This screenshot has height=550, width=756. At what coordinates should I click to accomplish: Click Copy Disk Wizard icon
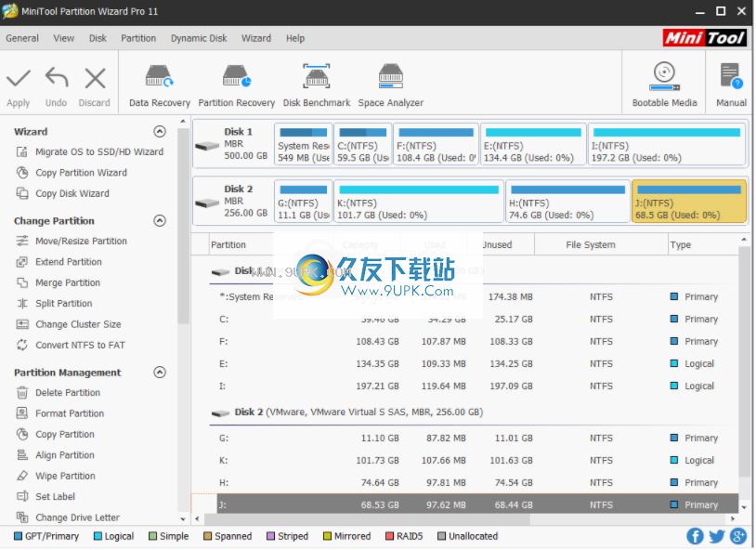coord(22,193)
